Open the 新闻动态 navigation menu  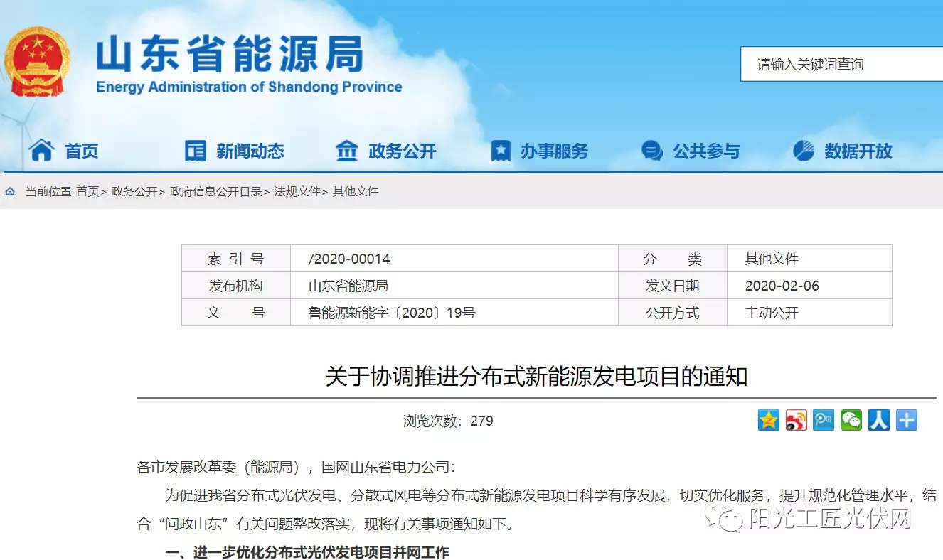coord(250,151)
